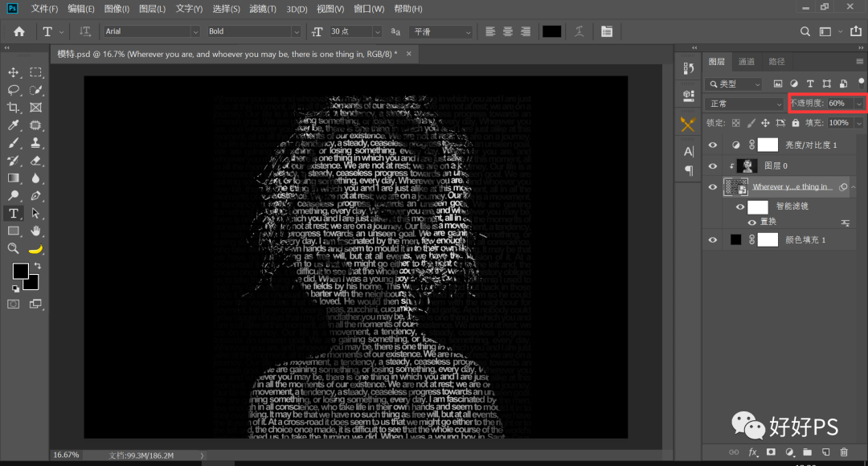This screenshot has height=466, width=868.
Task: Select the Crop tool
Action: (14, 108)
